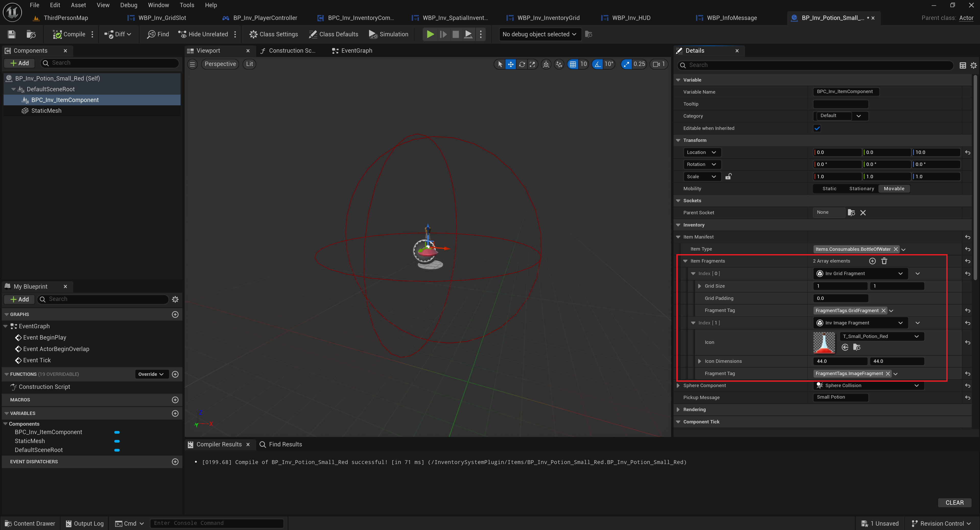The width and height of the screenshot is (980, 530).
Task: Open Details panel settings gear
Action: (973, 65)
